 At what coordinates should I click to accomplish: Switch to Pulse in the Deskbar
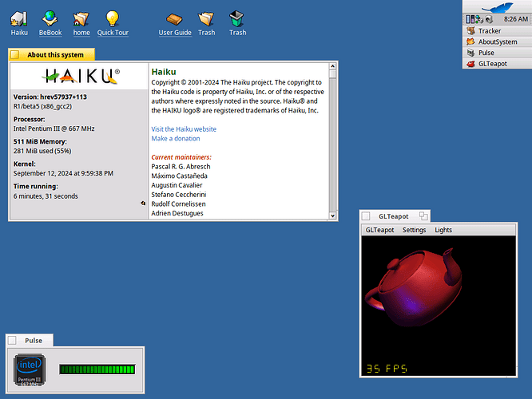(497, 53)
